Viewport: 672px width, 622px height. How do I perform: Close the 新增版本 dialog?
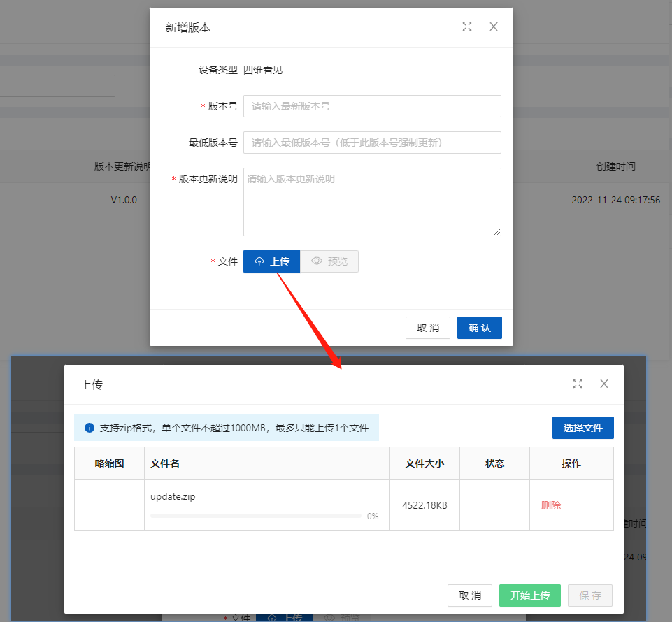[x=494, y=27]
